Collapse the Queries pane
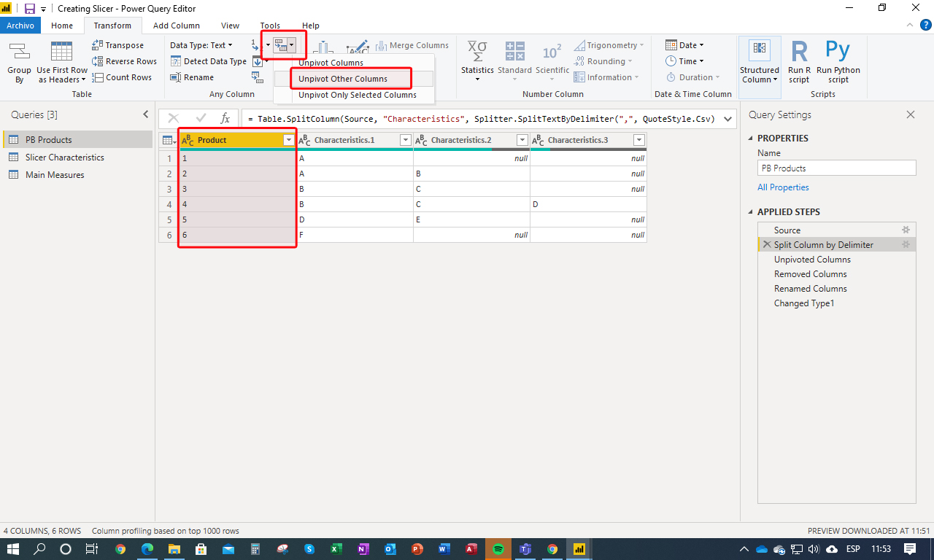Viewport: 934px width, 560px height. click(145, 114)
